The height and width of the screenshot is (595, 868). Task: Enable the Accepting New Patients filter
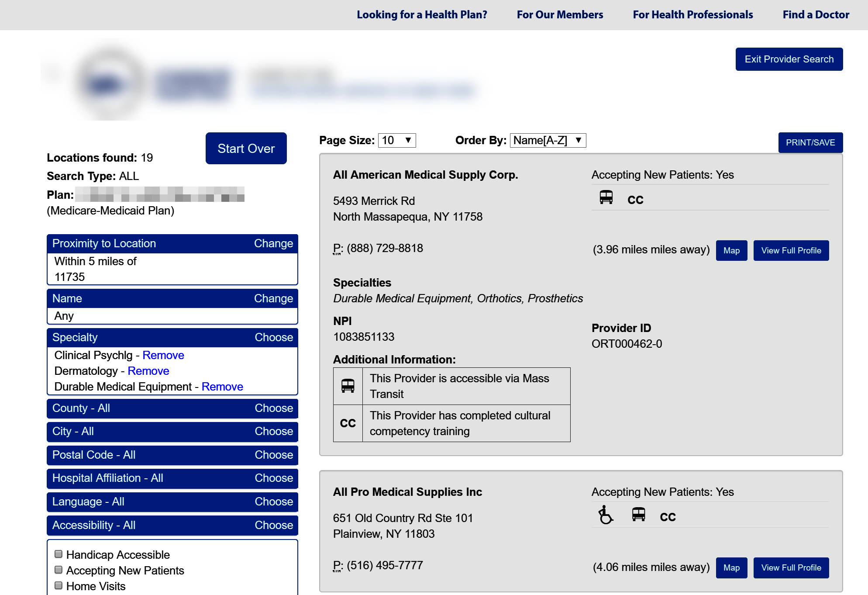59,570
